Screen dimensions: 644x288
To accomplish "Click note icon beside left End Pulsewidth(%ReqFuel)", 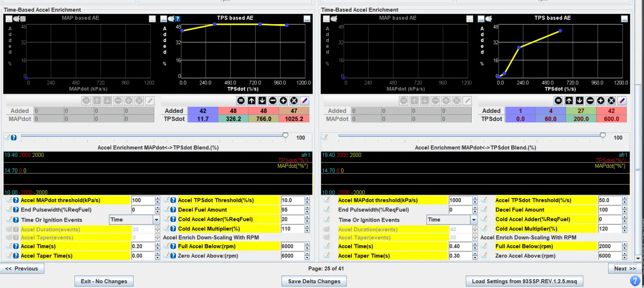I will pyautogui.click(x=9, y=210).
